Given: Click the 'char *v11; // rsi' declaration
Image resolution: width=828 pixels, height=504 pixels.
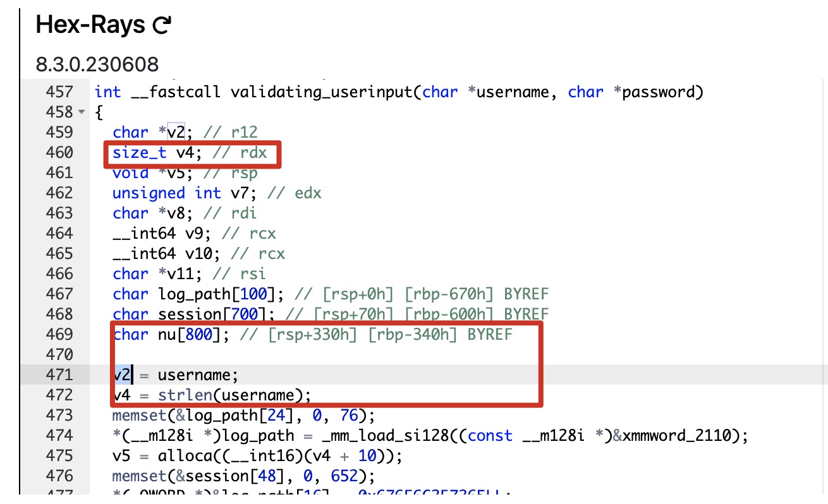Looking at the screenshot, I should click(189, 274).
